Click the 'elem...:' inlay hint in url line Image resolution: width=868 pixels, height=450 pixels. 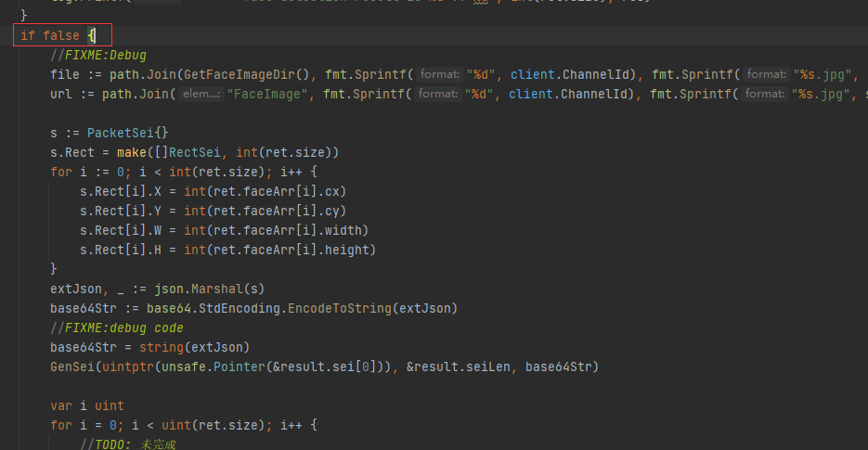201,94
